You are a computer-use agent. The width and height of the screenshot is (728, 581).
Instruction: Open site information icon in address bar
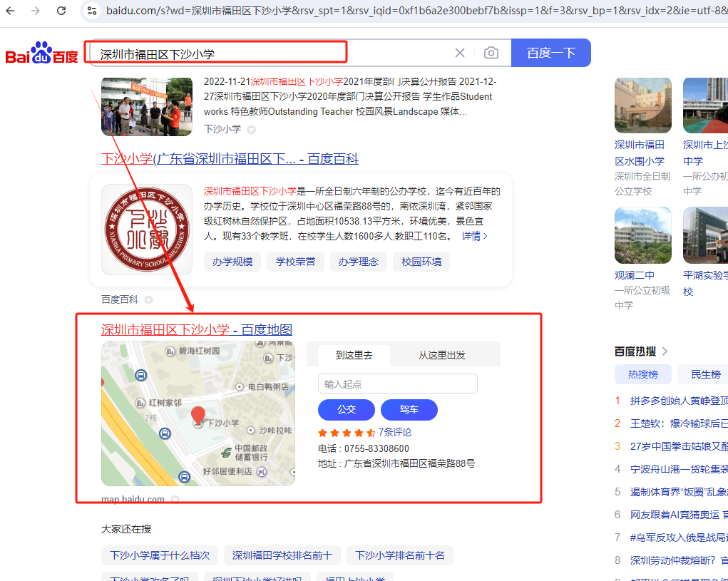[93, 10]
